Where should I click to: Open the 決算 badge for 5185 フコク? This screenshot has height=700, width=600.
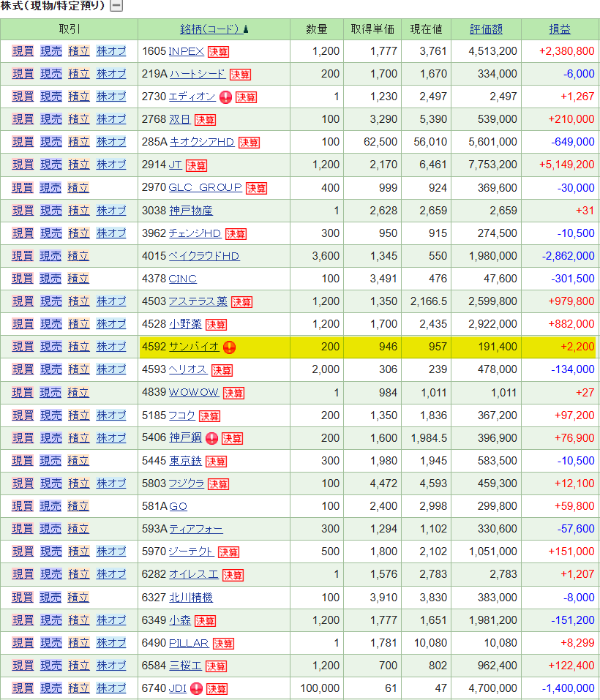coord(209,416)
